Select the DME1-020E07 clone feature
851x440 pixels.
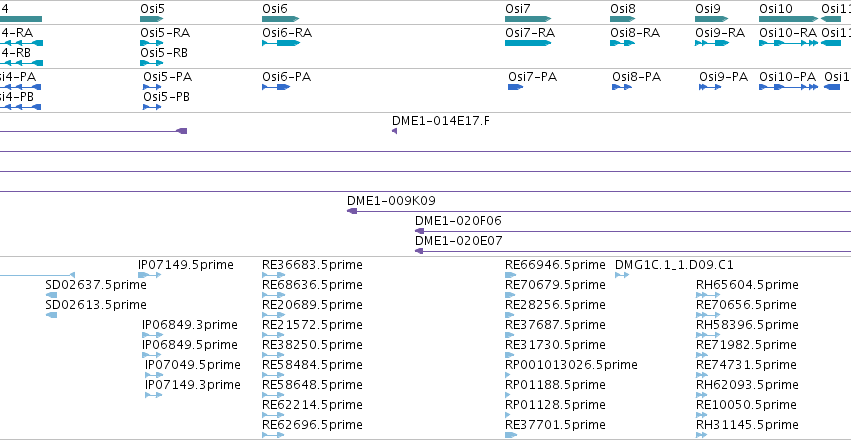[633, 251]
